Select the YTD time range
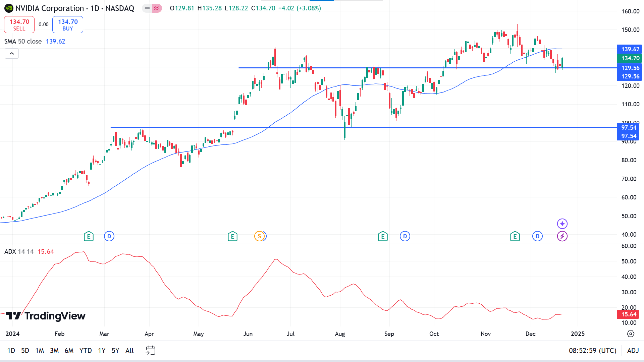This screenshot has width=644, height=362. (x=86, y=350)
